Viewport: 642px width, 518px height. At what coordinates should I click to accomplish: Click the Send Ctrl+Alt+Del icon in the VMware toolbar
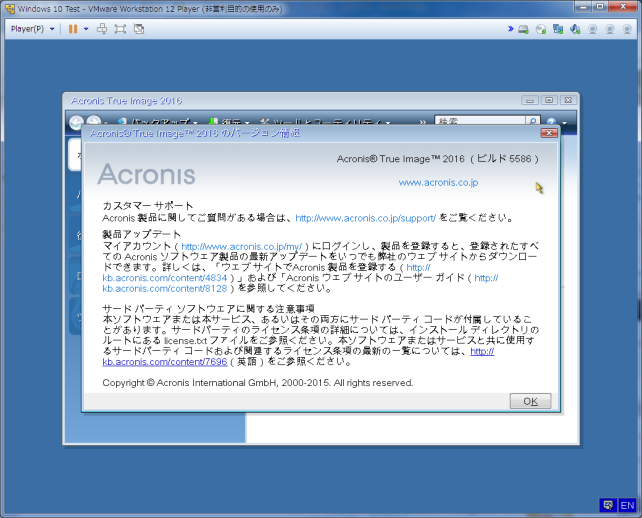(102, 29)
